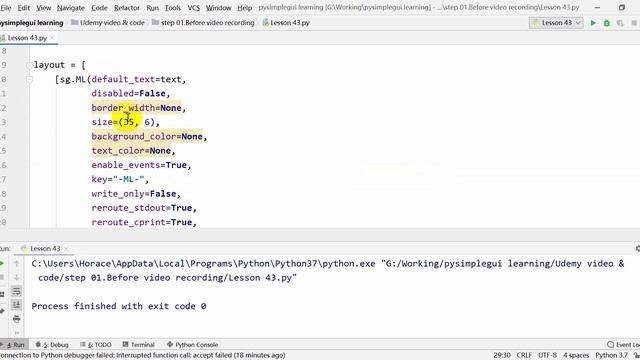Viewport: 640px width, 360px height.
Task: Open the 4 spaces indent settings
Action: point(576,355)
